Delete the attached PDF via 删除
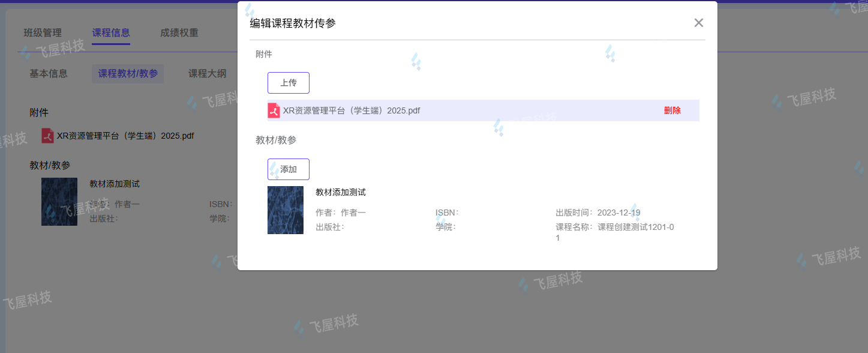This screenshot has height=353, width=868. tap(672, 110)
